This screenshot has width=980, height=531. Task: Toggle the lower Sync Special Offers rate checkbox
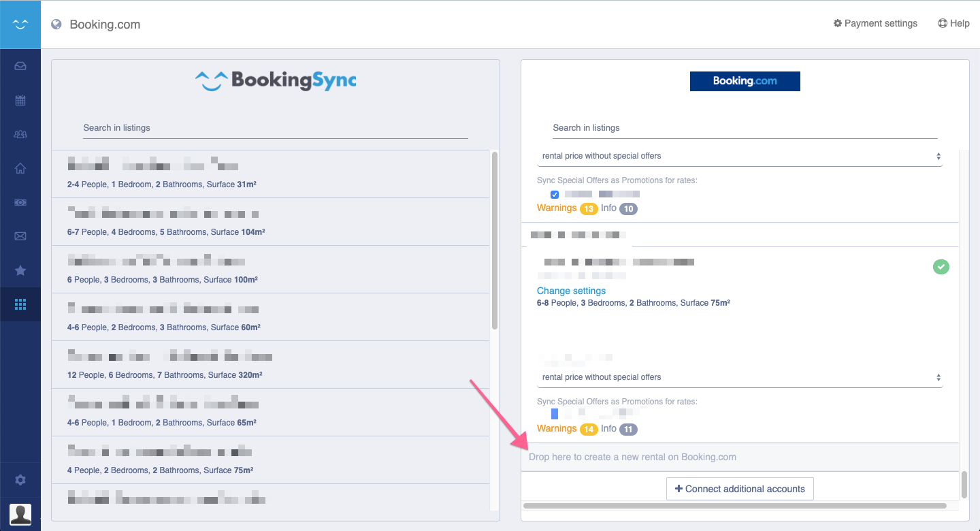555,413
